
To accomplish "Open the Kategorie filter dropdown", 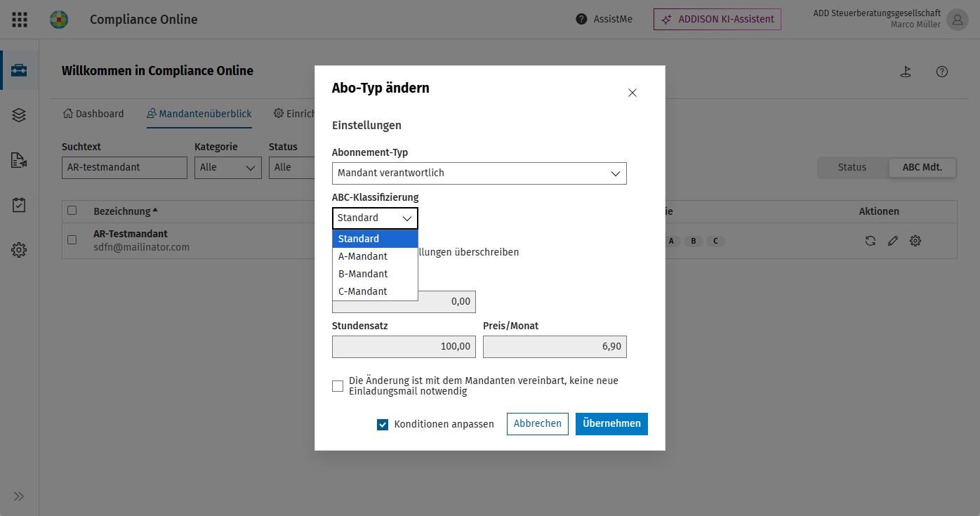I will [x=228, y=167].
